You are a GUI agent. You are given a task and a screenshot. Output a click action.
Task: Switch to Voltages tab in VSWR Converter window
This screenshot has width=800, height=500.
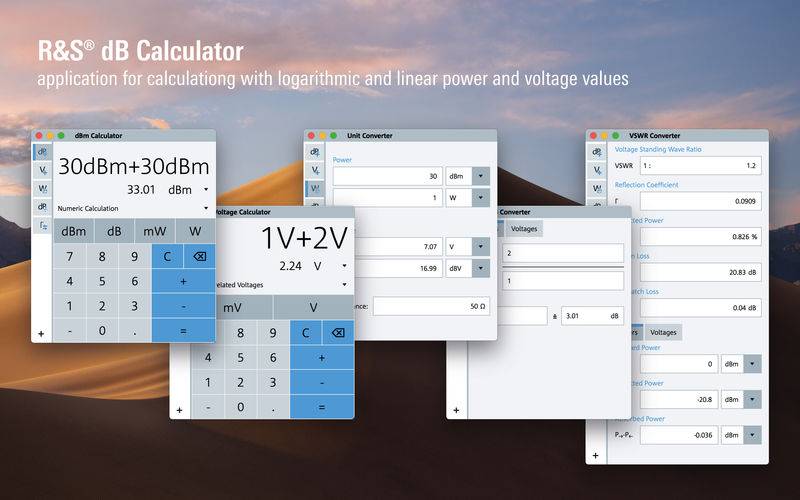pos(663,332)
